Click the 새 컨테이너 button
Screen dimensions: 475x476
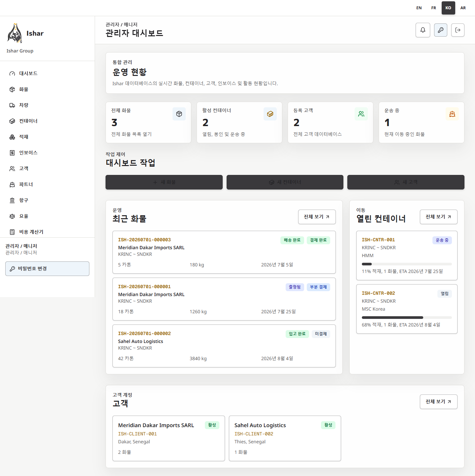285,182
